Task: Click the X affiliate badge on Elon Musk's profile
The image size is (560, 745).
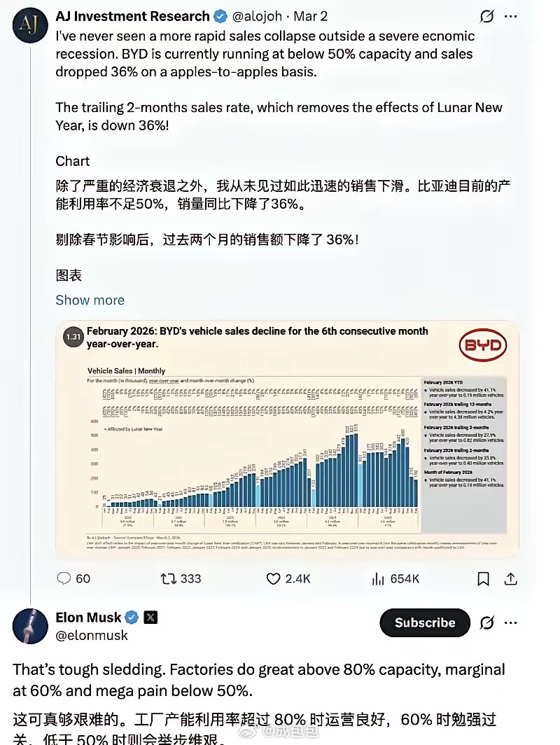Action: (150, 618)
